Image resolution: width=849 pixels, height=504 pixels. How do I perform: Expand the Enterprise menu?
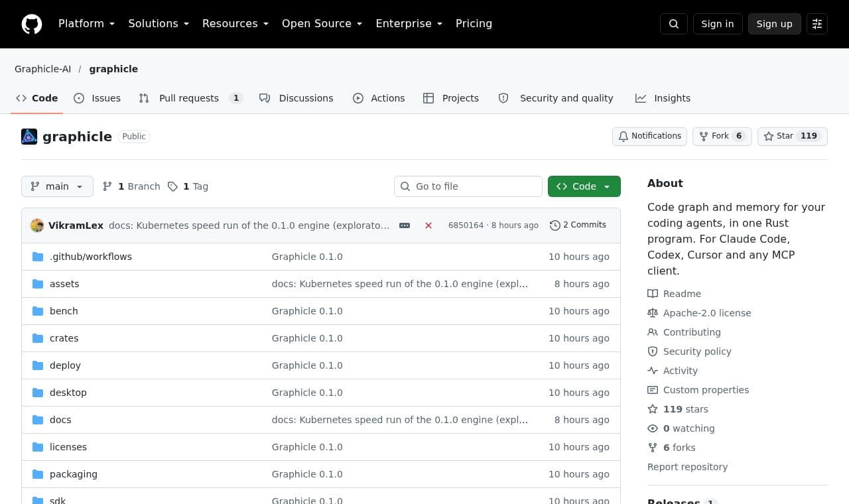[x=409, y=24]
